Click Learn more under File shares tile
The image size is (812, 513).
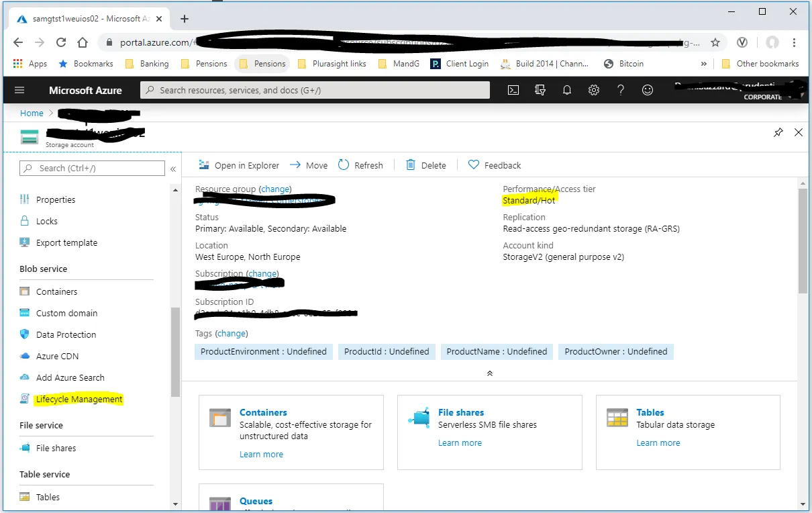point(460,443)
